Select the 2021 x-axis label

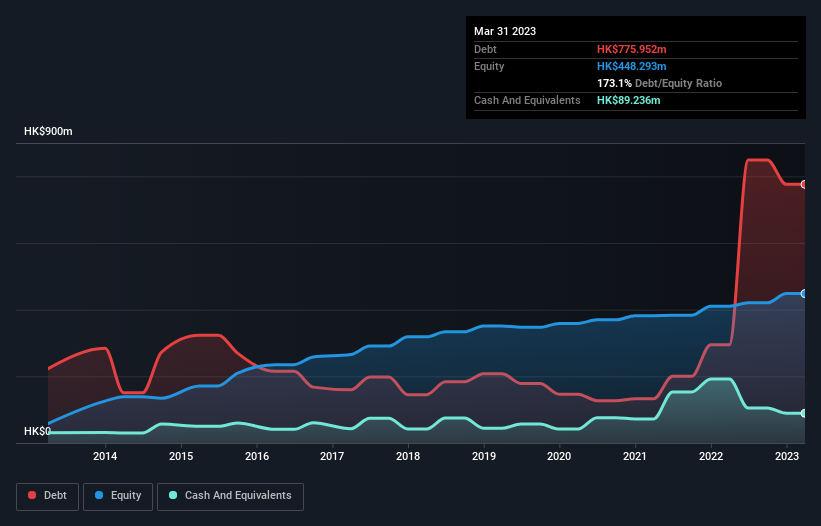pos(635,456)
